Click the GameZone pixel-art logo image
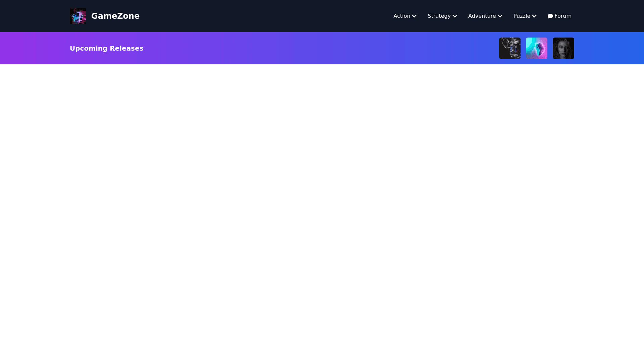 [77, 16]
